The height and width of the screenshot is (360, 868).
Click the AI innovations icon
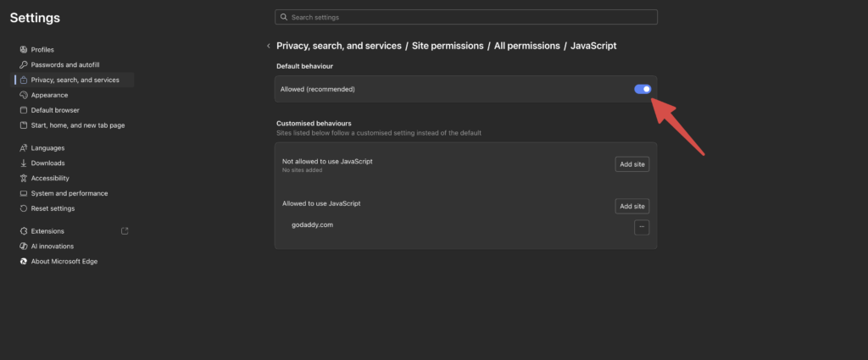24,246
